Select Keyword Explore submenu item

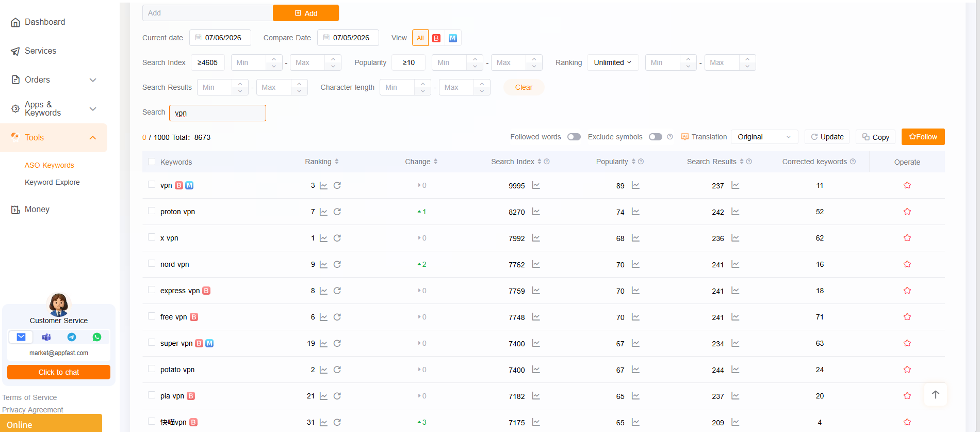[x=52, y=182]
